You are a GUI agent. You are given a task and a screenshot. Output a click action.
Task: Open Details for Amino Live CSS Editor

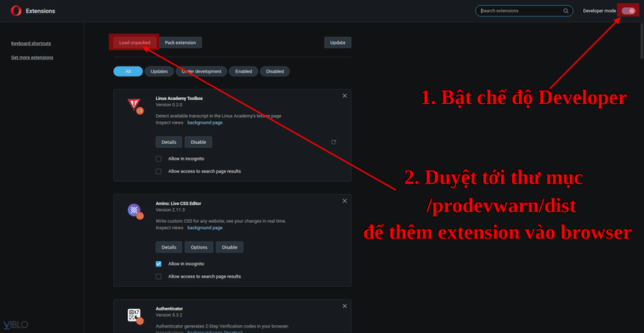pyautogui.click(x=169, y=247)
